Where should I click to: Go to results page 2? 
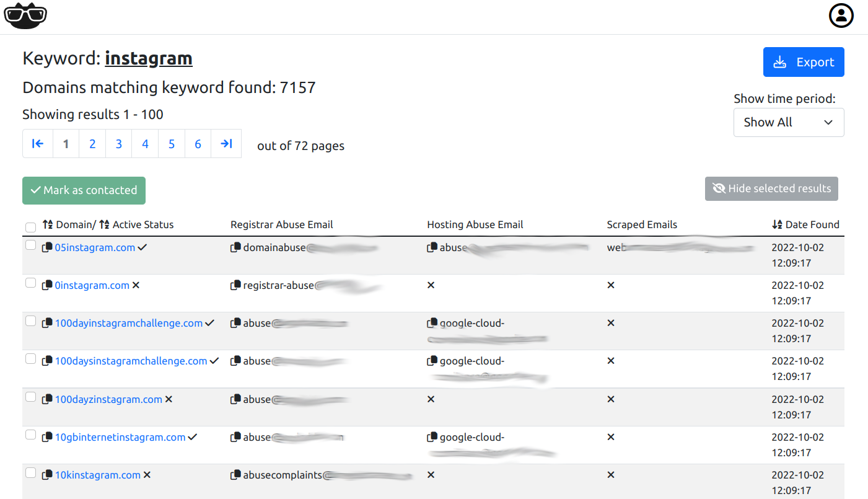(x=92, y=144)
